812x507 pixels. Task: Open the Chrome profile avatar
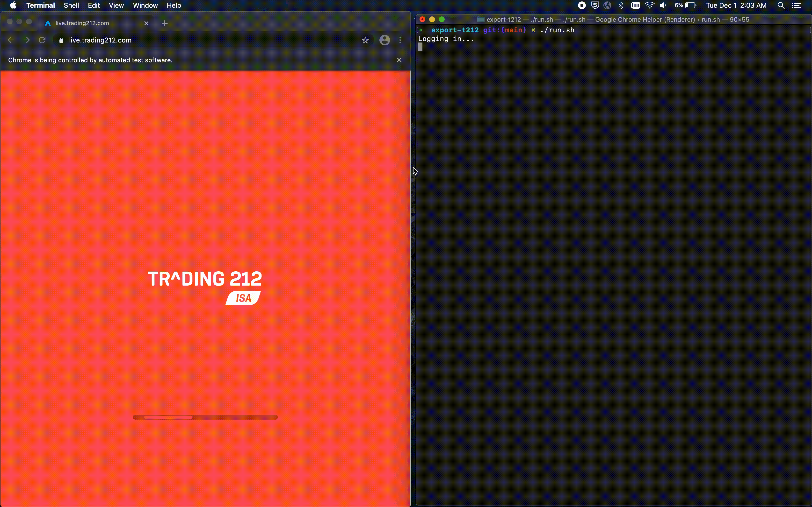coord(384,40)
